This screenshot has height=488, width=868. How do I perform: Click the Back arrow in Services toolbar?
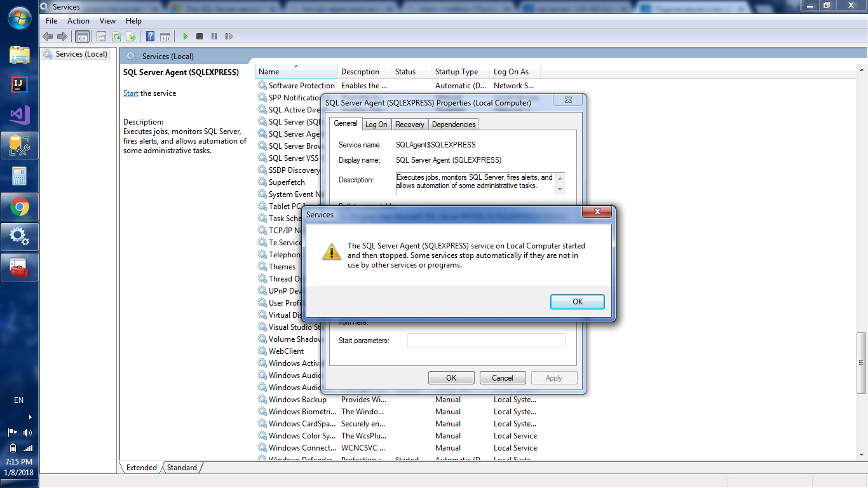tap(48, 37)
